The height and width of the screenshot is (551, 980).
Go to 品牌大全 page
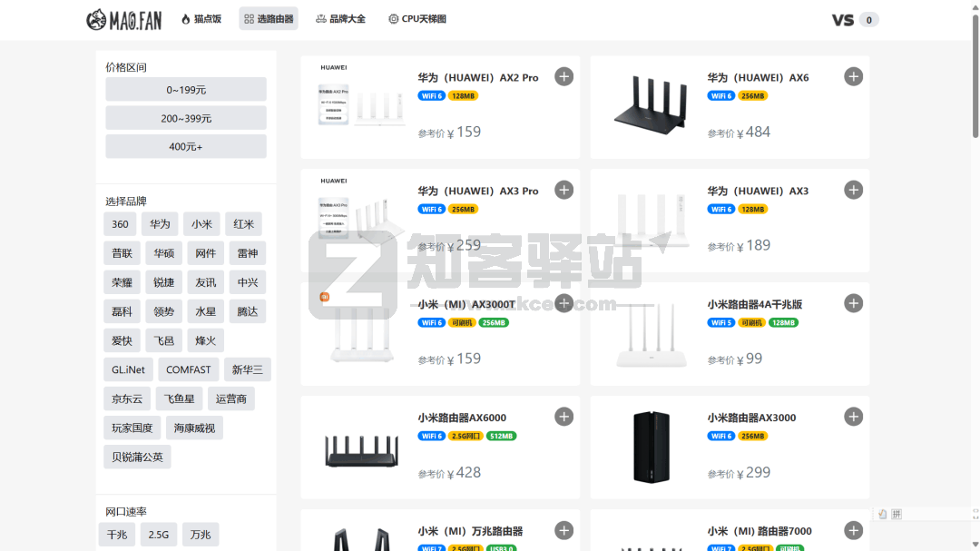340,19
